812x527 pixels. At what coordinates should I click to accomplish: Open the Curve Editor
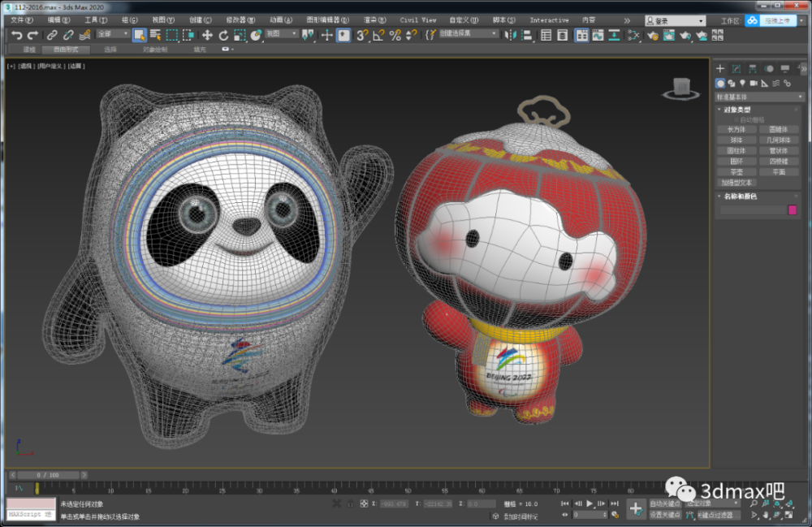(598, 35)
